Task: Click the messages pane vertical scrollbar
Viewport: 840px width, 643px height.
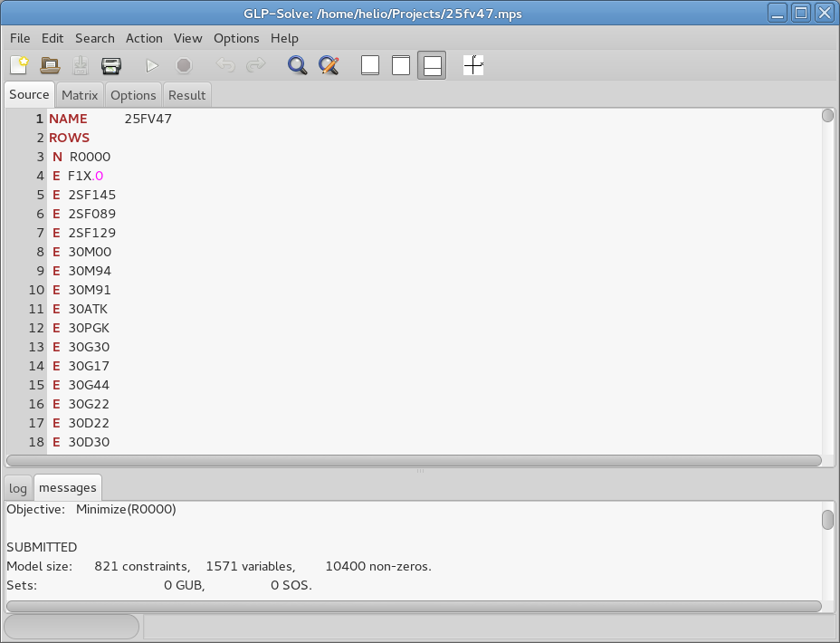Action: (827, 519)
